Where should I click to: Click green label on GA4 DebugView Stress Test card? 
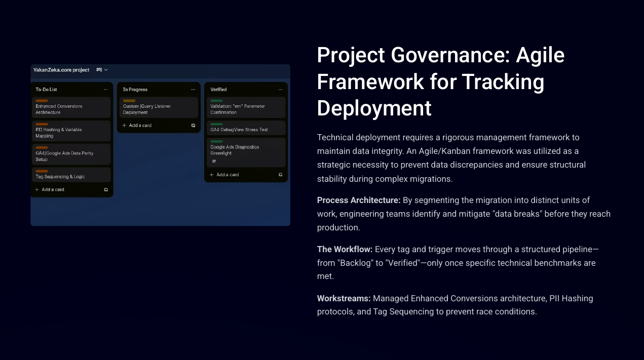tap(216, 124)
